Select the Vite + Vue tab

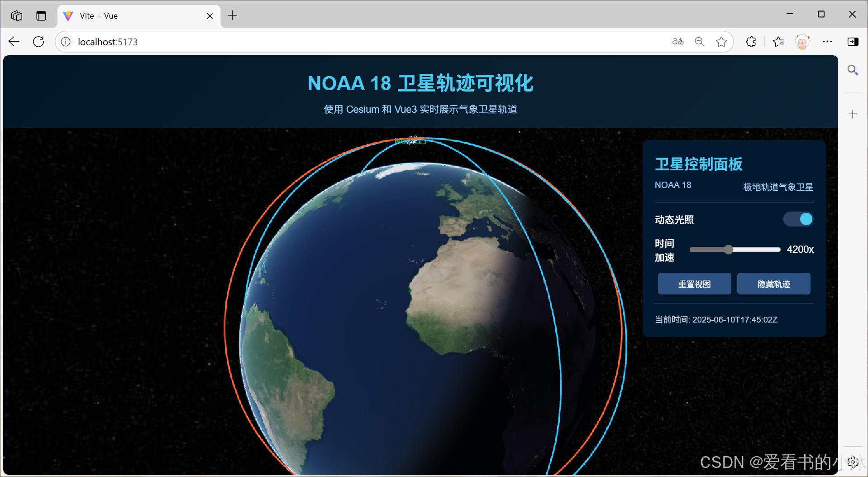point(139,16)
